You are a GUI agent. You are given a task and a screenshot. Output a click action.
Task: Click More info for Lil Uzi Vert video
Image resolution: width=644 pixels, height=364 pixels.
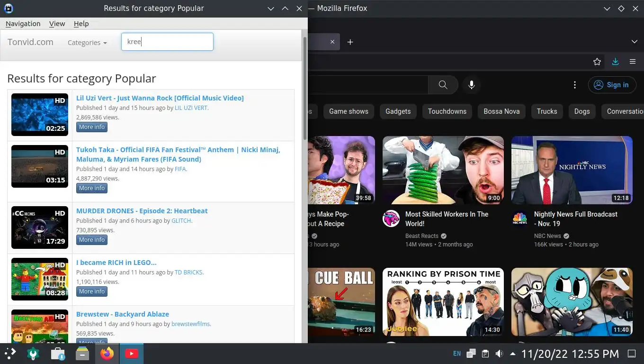(92, 127)
